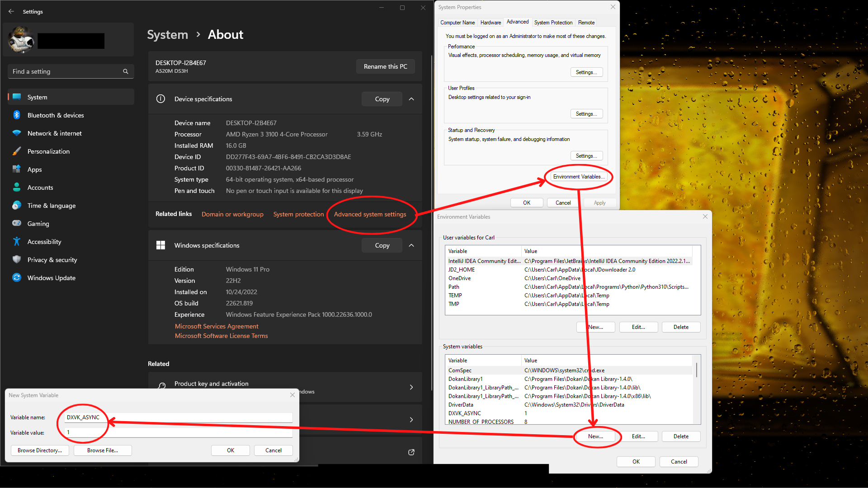
Task: Open Privacy & security via shield icon
Action: (x=17, y=260)
